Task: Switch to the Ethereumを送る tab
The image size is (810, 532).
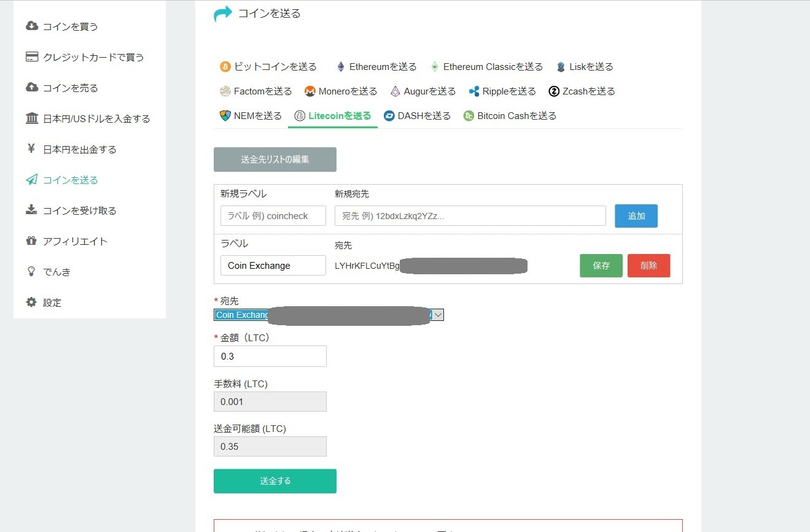Action: pyautogui.click(x=376, y=66)
